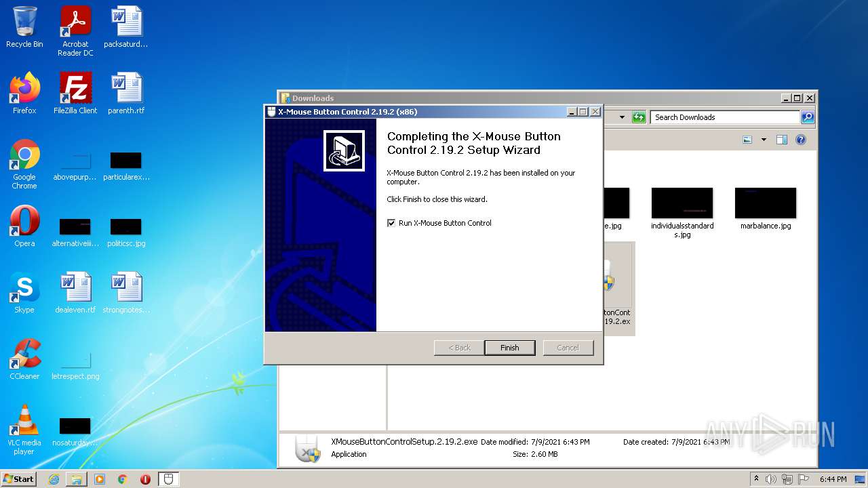868x488 pixels.
Task: Click the XMouseButtonControlSetup.2.19.2.exe filename text
Action: tap(404, 441)
